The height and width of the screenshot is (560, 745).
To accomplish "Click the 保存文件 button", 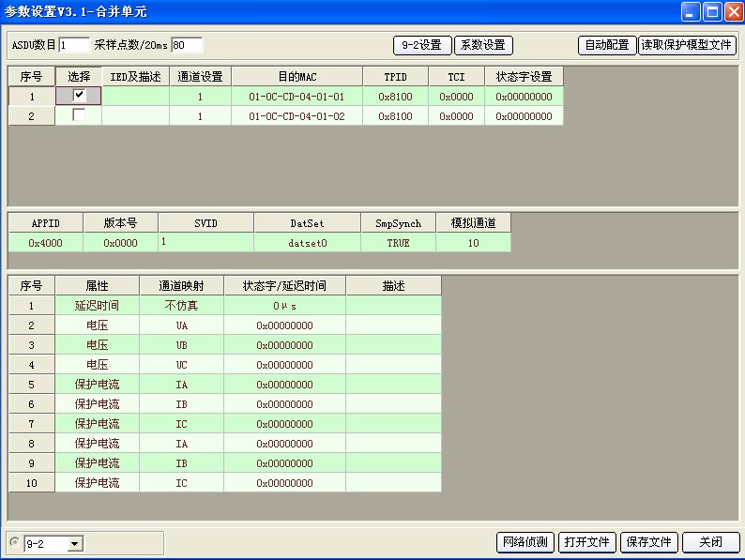I will click(x=648, y=542).
